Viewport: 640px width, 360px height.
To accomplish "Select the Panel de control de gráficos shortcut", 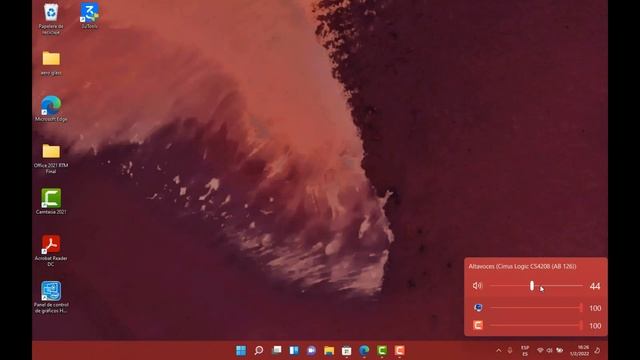I will (51, 297).
